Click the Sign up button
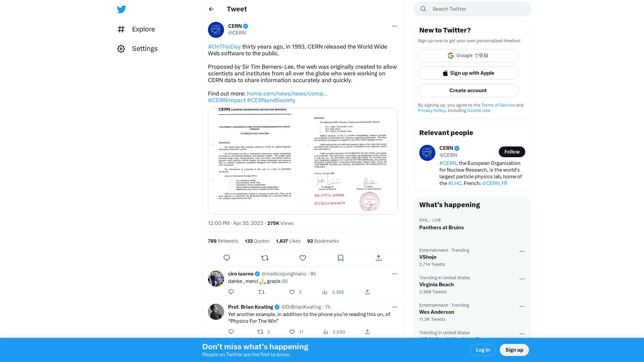The image size is (644, 362). (514, 349)
